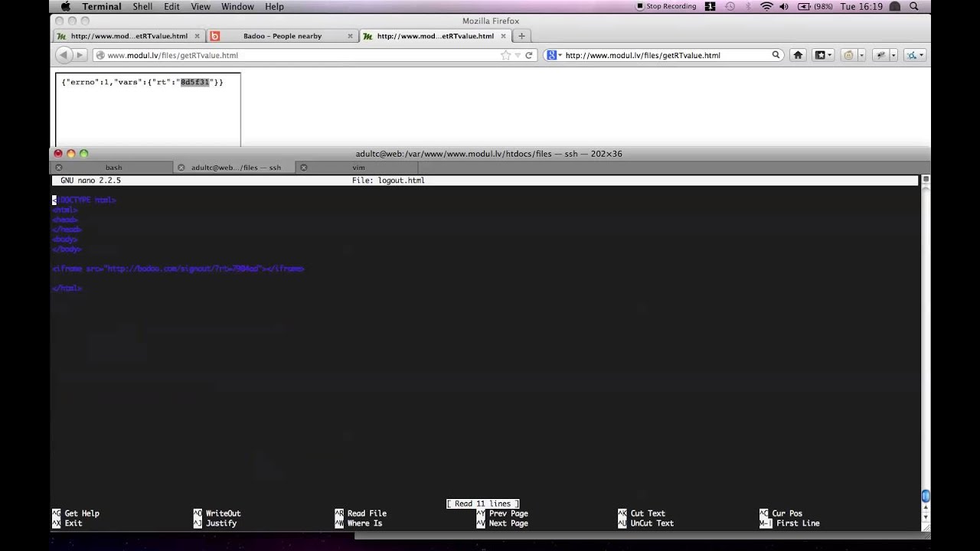Click the bug add-on toolbar icon
This screenshot has width=980, height=551.
(880, 55)
